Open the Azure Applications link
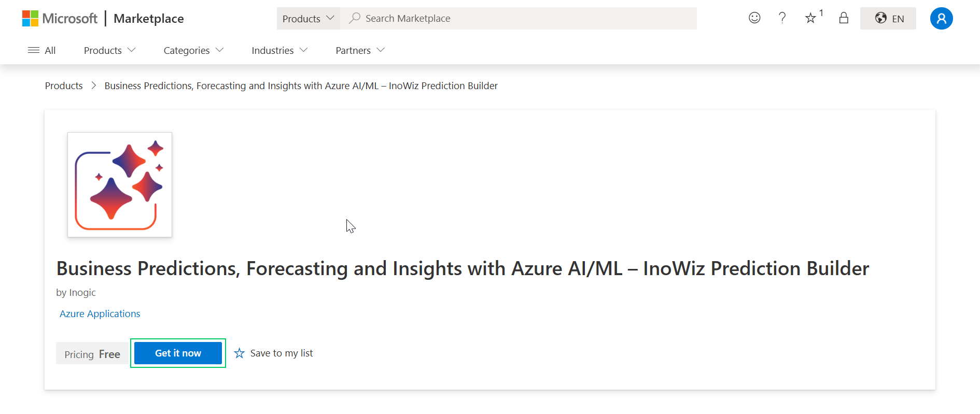The image size is (980, 414). pos(100,314)
